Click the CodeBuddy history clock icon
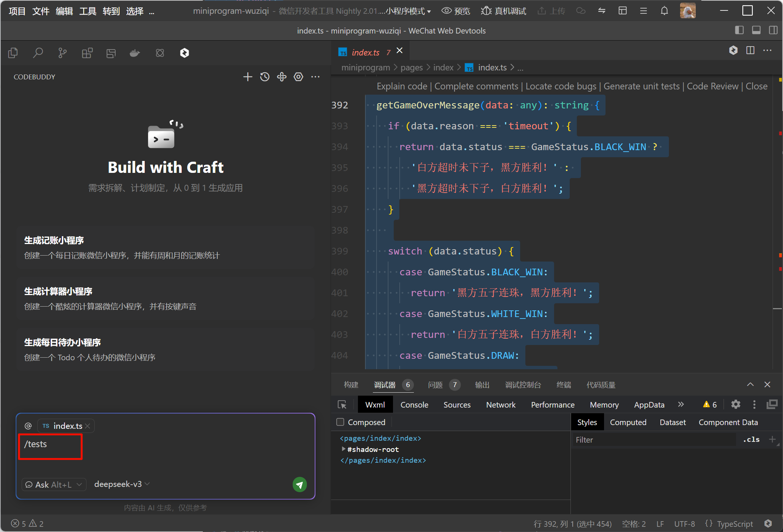This screenshot has height=532, width=783. [265, 77]
